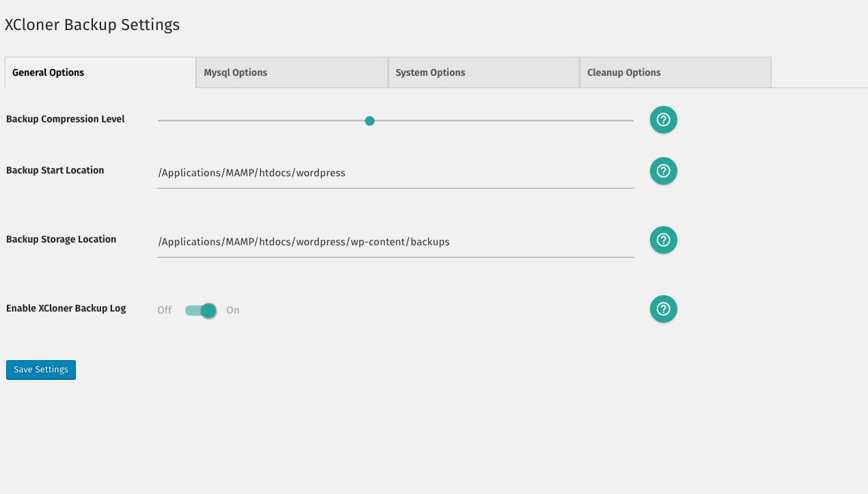Click the Save Settings button
The image size is (868, 494).
(41, 370)
